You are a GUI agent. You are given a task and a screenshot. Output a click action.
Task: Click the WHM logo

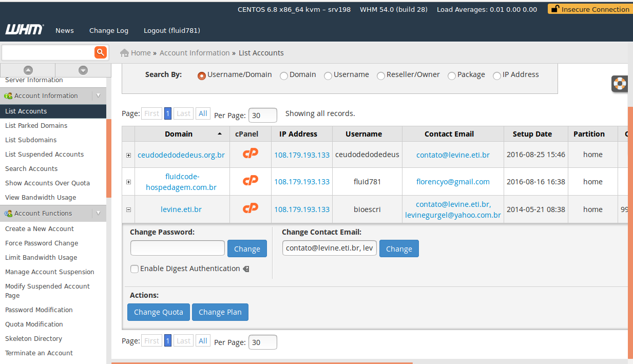point(24,30)
